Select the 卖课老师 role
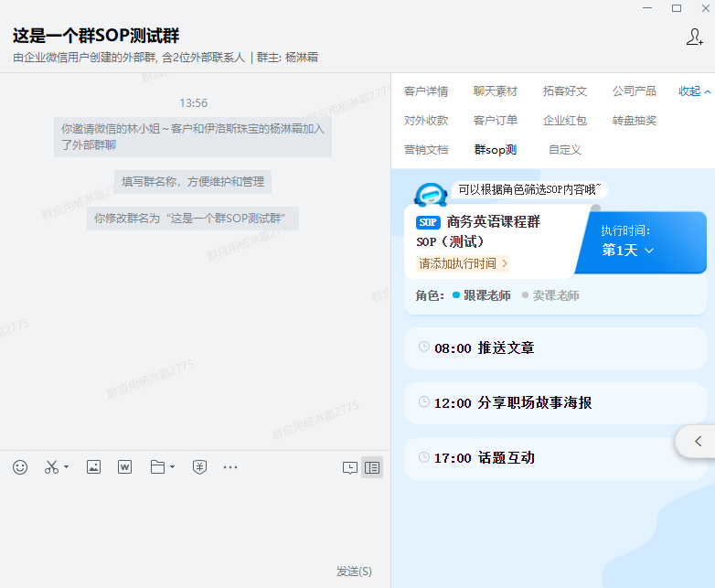This screenshot has width=715, height=588. pyautogui.click(x=555, y=295)
